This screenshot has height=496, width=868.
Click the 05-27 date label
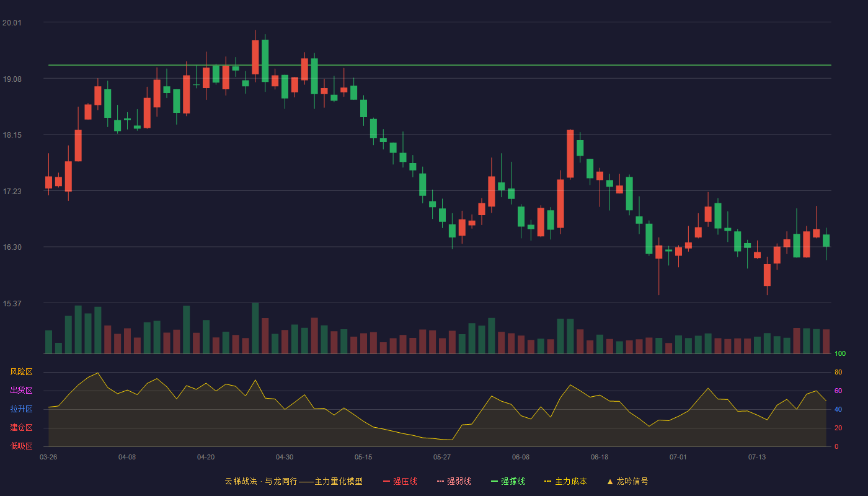pos(442,457)
